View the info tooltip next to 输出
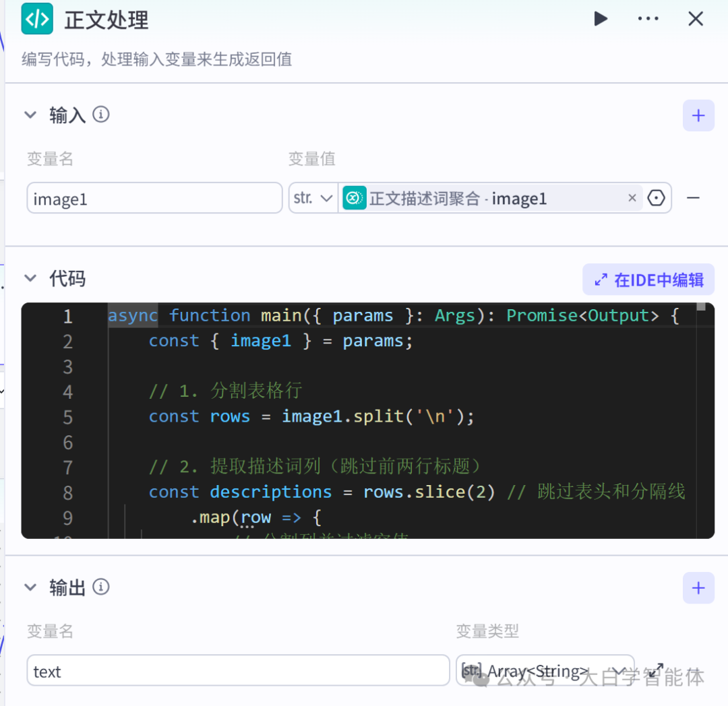The width and height of the screenshot is (728, 706). [x=100, y=587]
